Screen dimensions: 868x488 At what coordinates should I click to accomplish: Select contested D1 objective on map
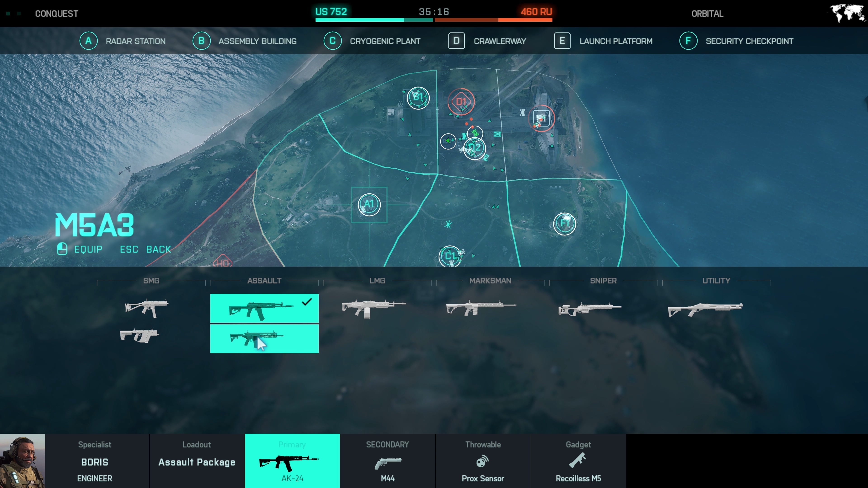point(461,101)
